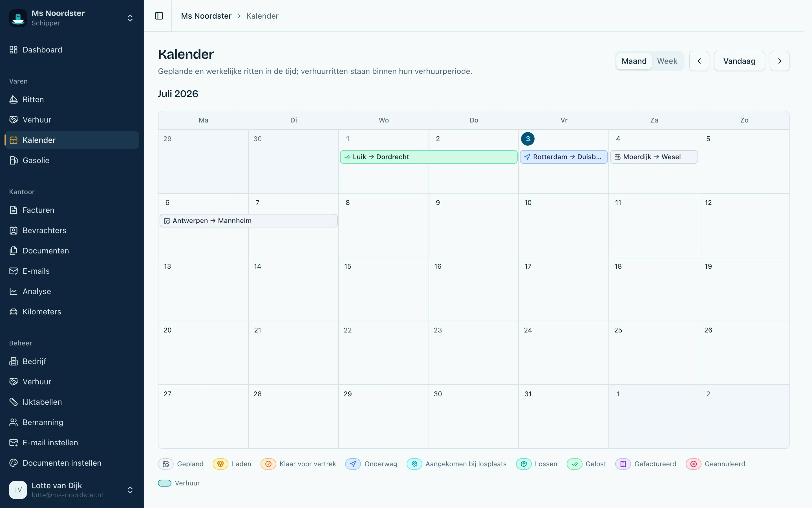This screenshot has height=508, width=812.
Task: Click the Geannuleerd legend icon
Action: [694, 464]
